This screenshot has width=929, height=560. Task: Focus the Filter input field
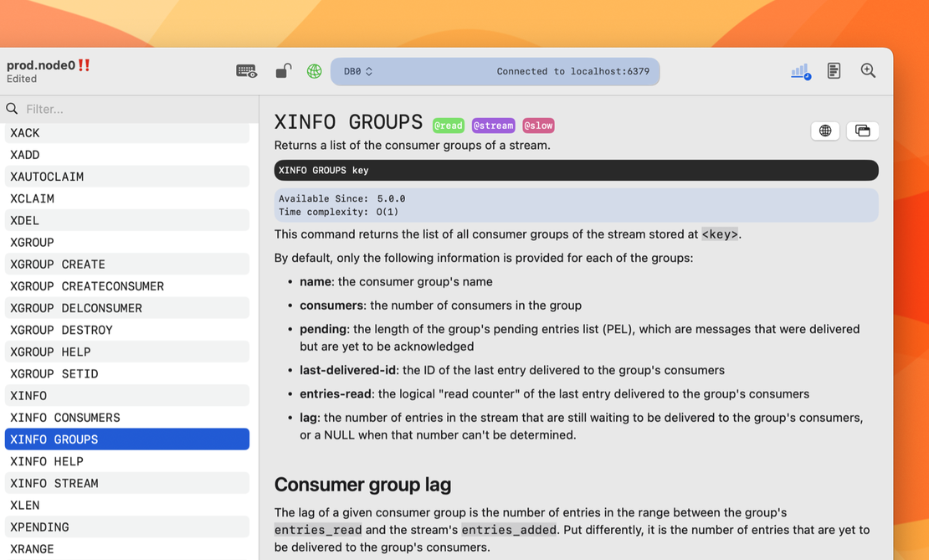[x=134, y=109]
